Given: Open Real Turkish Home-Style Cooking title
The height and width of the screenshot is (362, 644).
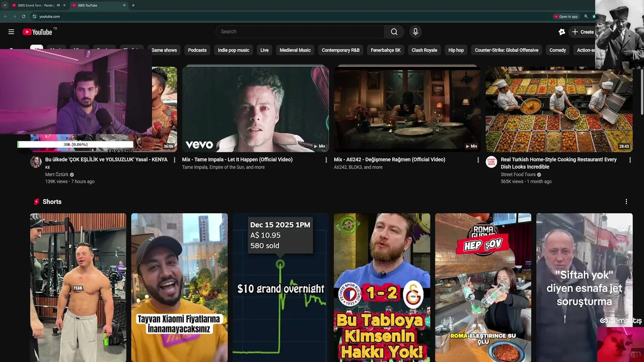Looking at the screenshot, I should 558,163.
